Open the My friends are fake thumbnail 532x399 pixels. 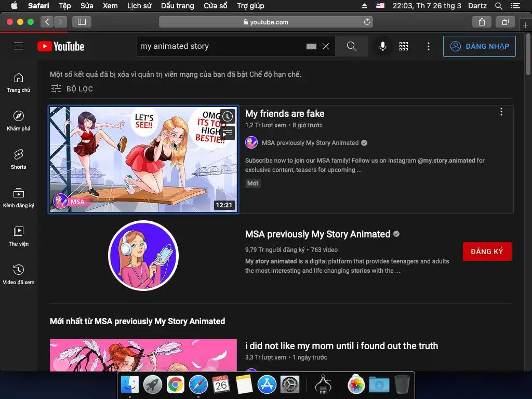[143, 159]
